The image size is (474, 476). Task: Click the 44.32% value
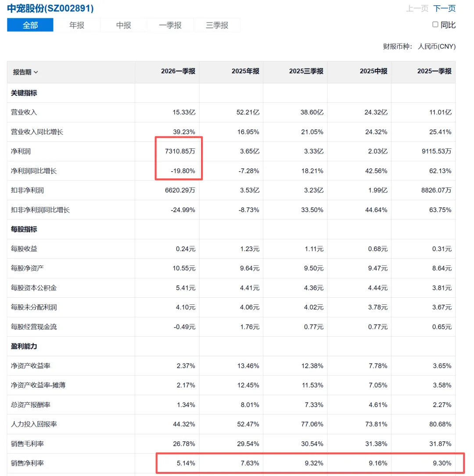(184, 424)
